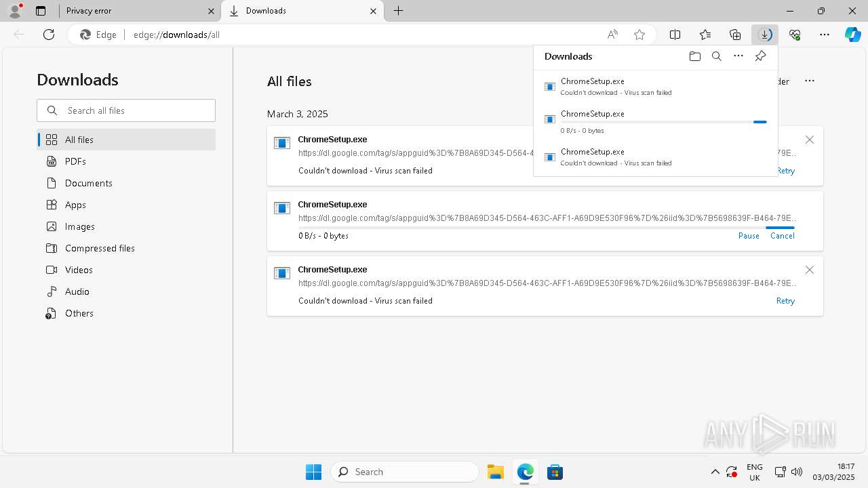Search downloads in the flyout
This screenshot has height=488, width=868.
pos(717,56)
